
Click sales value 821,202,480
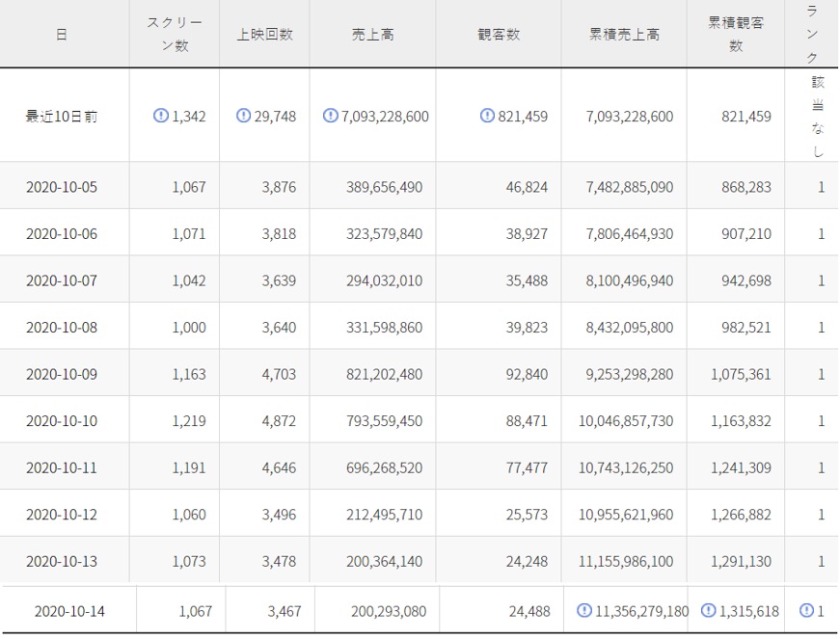pyautogui.click(x=384, y=374)
